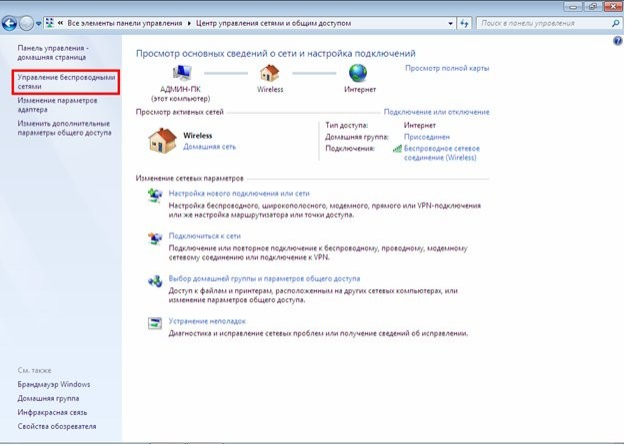625x445 pixels.
Task: Open 'Просмотр полной карты' link
Action: [447, 68]
